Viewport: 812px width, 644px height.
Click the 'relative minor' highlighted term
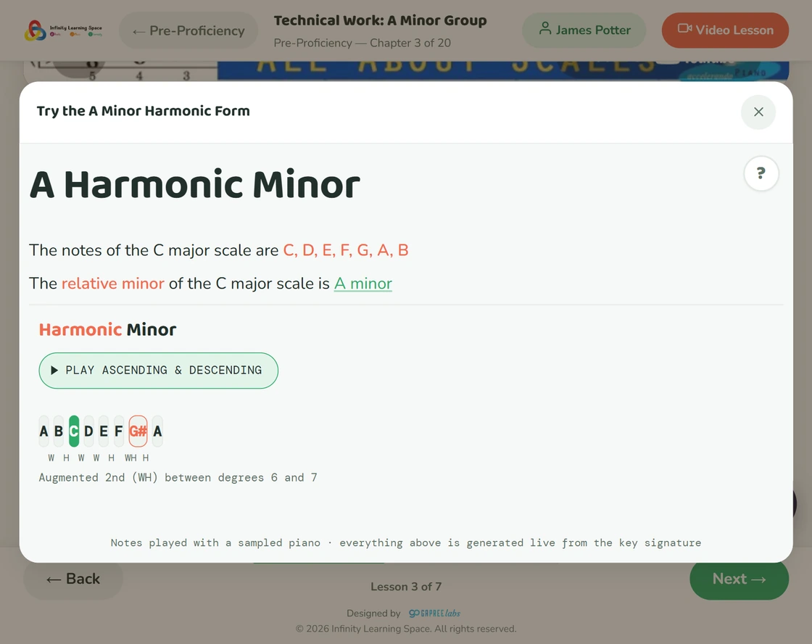(113, 284)
